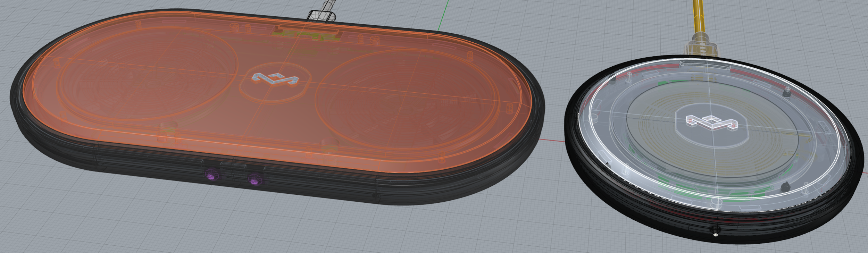
Task: Pick the logo emblem on the oval charger
Action: [275, 79]
